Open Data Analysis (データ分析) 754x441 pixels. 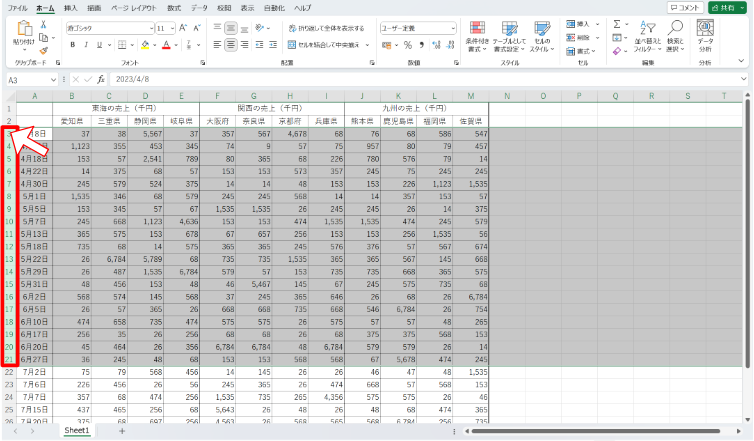pyautogui.click(x=705, y=37)
